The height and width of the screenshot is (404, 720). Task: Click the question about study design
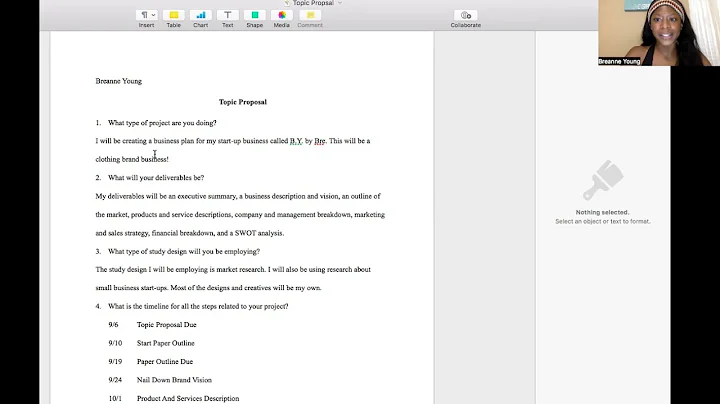click(184, 252)
